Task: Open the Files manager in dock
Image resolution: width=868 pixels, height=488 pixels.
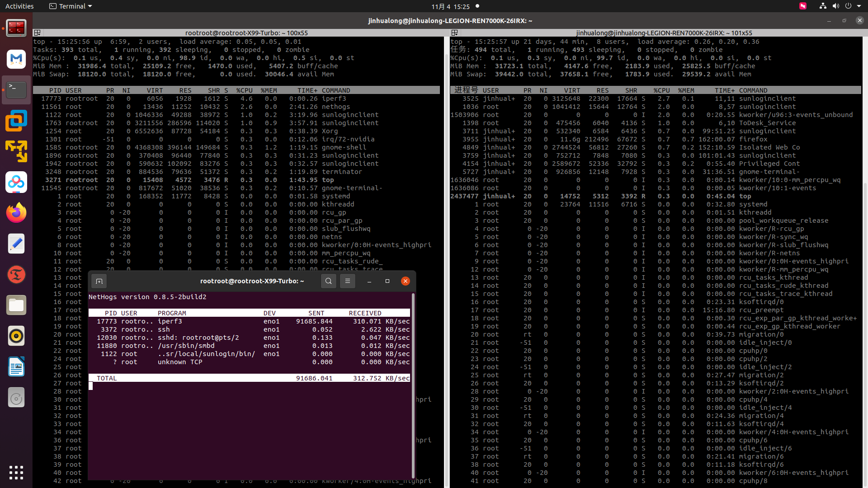Action: click(16, 305)
